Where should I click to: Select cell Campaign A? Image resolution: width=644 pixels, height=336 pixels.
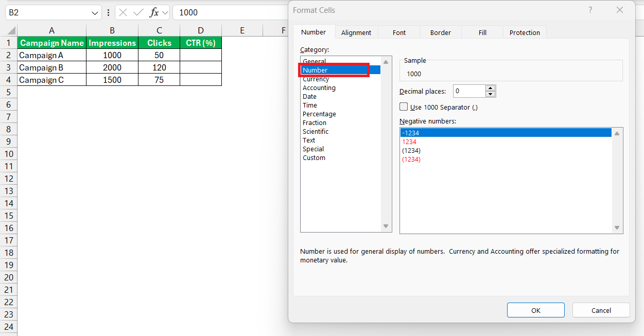pos(52,55)
